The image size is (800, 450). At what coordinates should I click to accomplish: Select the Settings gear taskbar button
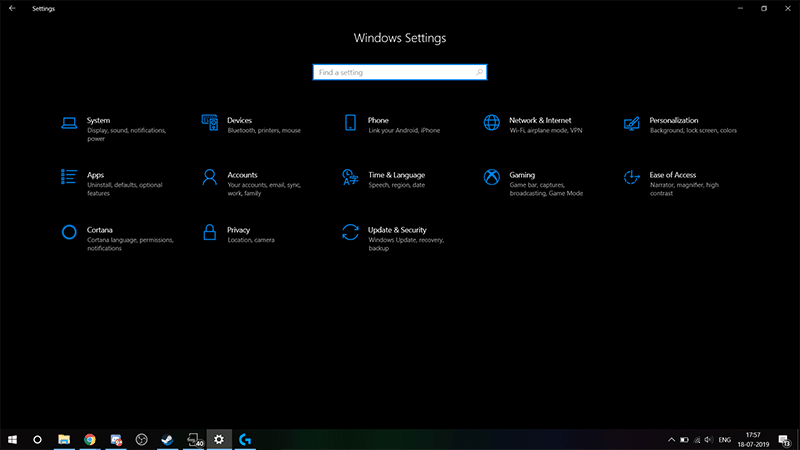tap(219, 439)
